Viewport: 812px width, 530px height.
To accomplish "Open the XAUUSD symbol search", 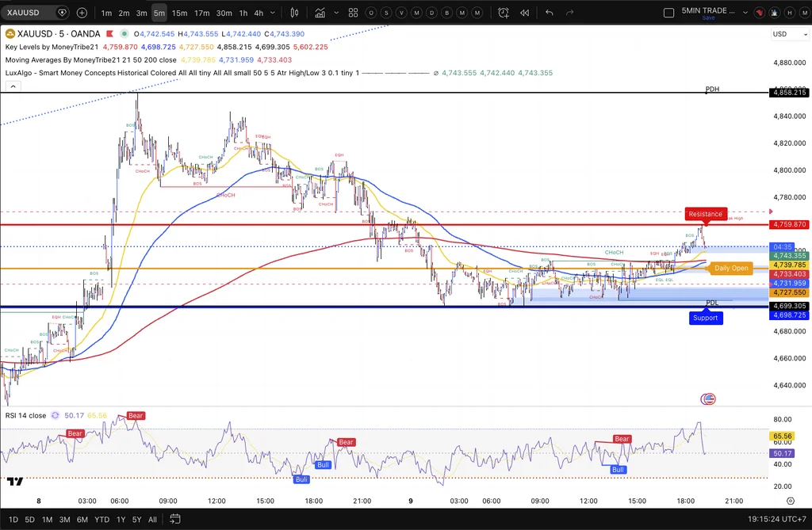I will tap(23, 13).
